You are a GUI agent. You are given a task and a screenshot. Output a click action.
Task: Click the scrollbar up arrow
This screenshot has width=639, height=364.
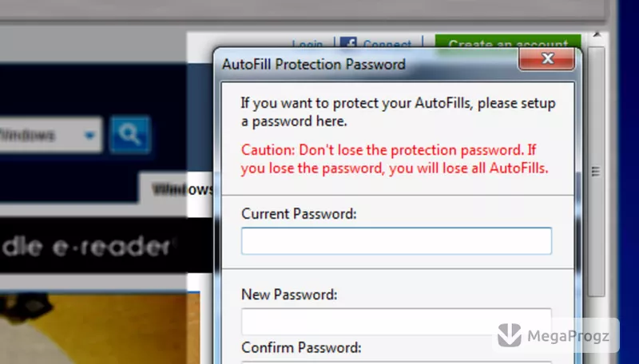(597, 35)
